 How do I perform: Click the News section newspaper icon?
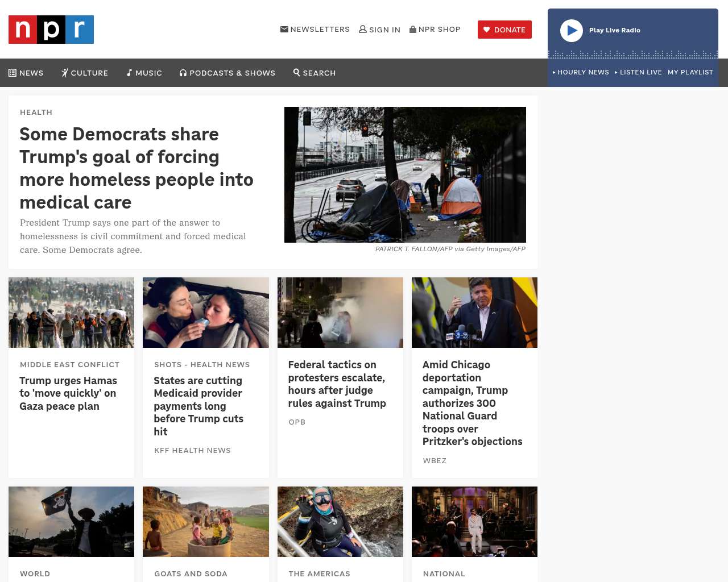point(13,73)
